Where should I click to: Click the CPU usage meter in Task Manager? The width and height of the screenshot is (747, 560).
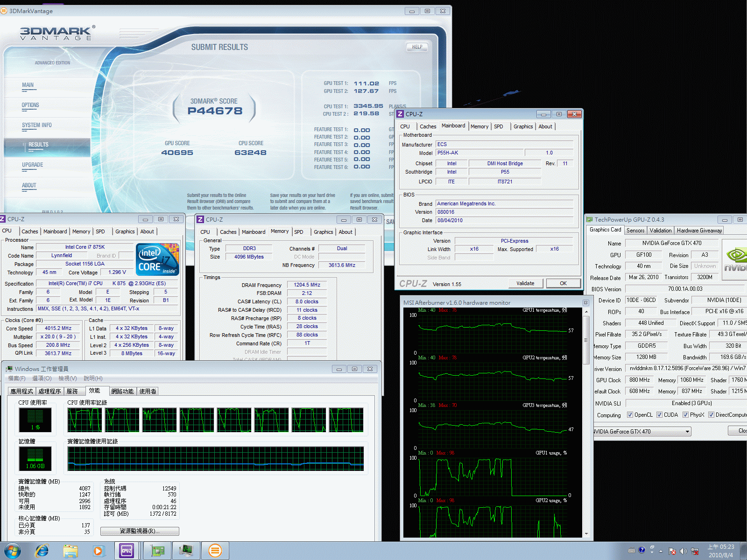click(35, 420)
